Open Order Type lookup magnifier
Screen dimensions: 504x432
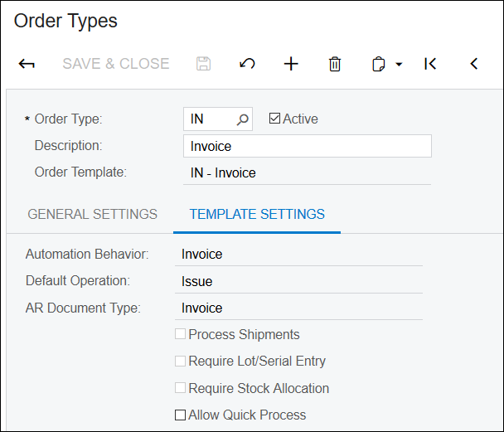tap(243, 119)
